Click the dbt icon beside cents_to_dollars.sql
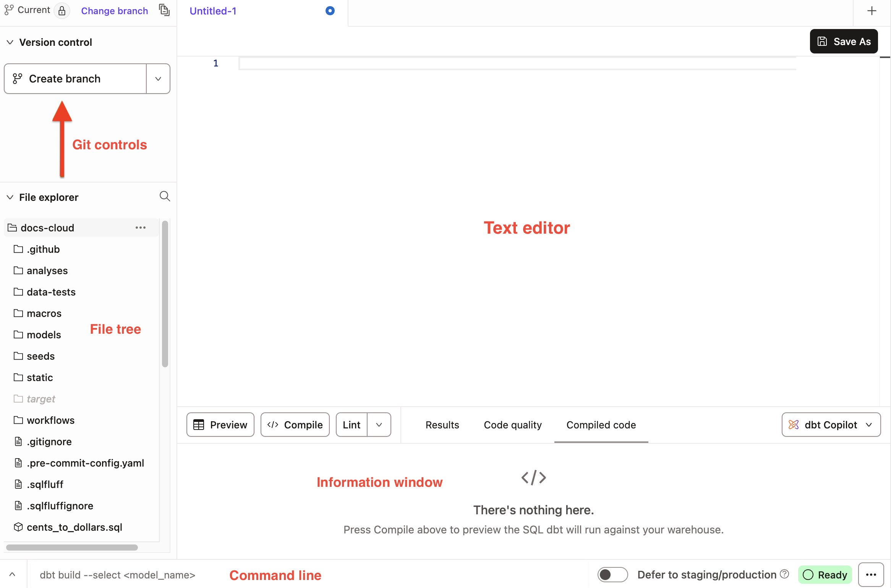 click(x=18, y=527)
